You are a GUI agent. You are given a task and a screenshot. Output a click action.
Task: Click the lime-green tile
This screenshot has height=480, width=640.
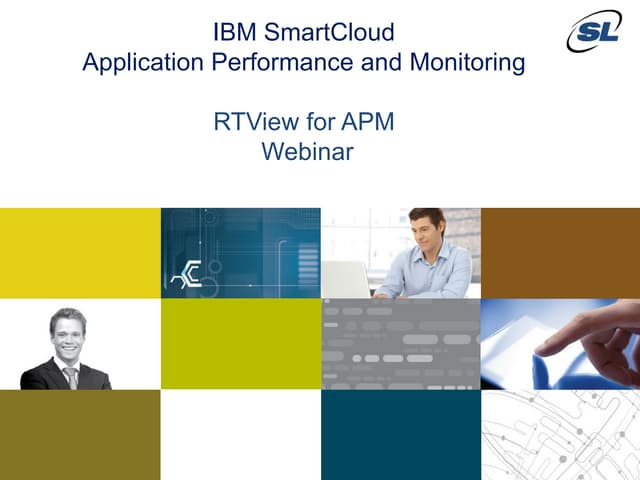coord(240,344)
